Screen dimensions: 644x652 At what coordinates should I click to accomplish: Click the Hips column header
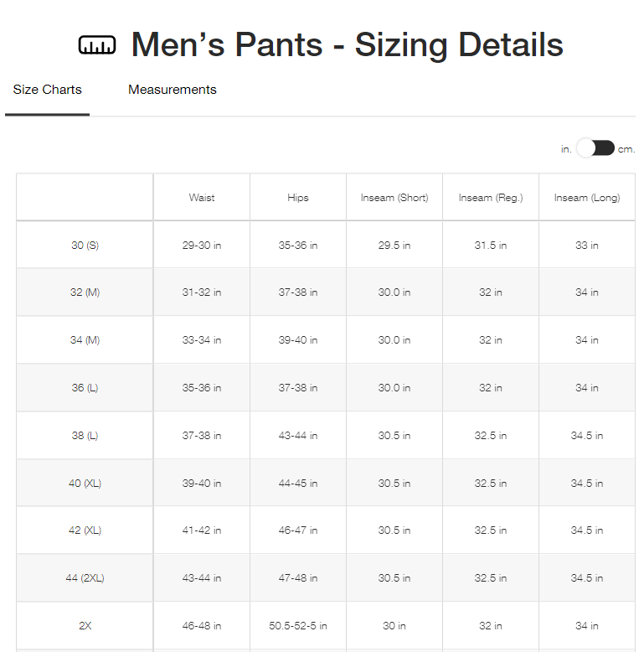298,198
